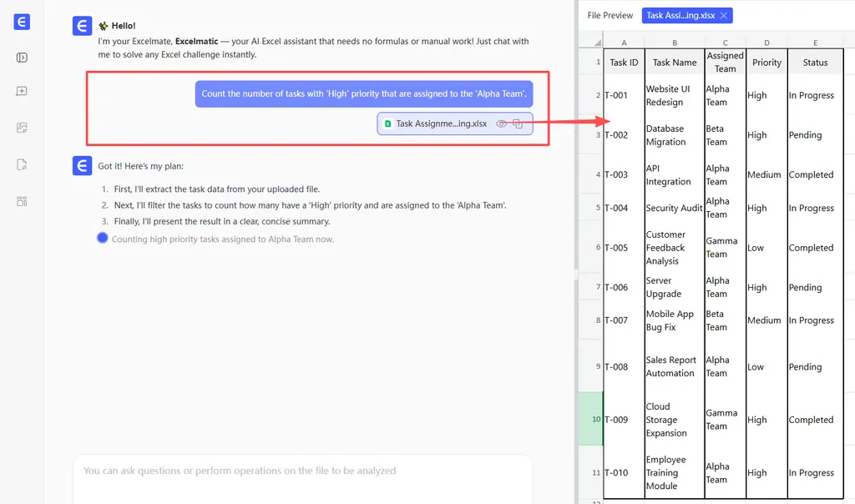Click the panel divider handle between chat and preview

point(576,274)
